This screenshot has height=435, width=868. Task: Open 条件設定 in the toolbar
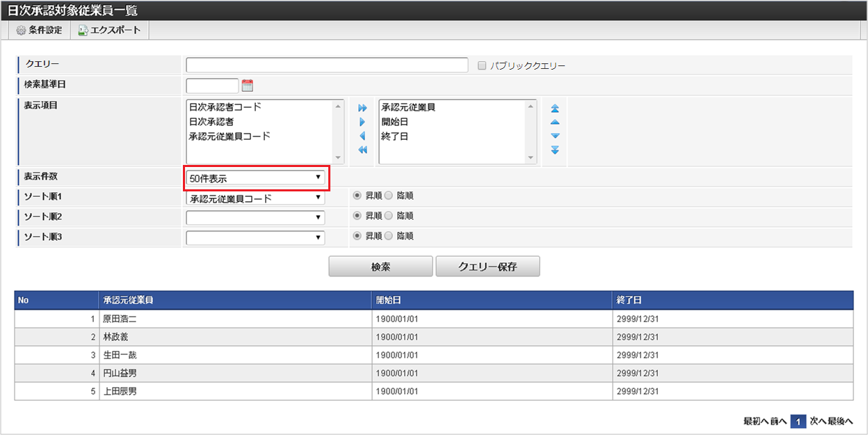pyautogui.click(x=39, y=31)
